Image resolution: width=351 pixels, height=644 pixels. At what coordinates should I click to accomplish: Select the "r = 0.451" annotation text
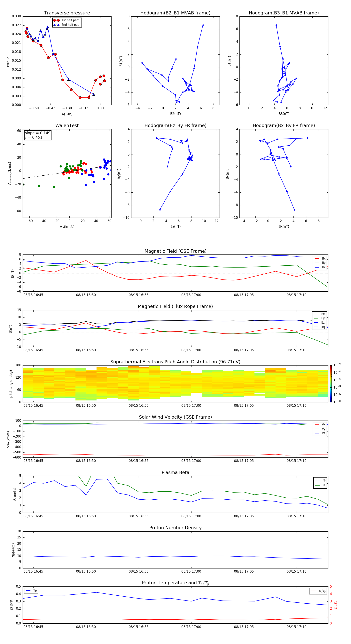pyautogui.click(x=34, y=137)
